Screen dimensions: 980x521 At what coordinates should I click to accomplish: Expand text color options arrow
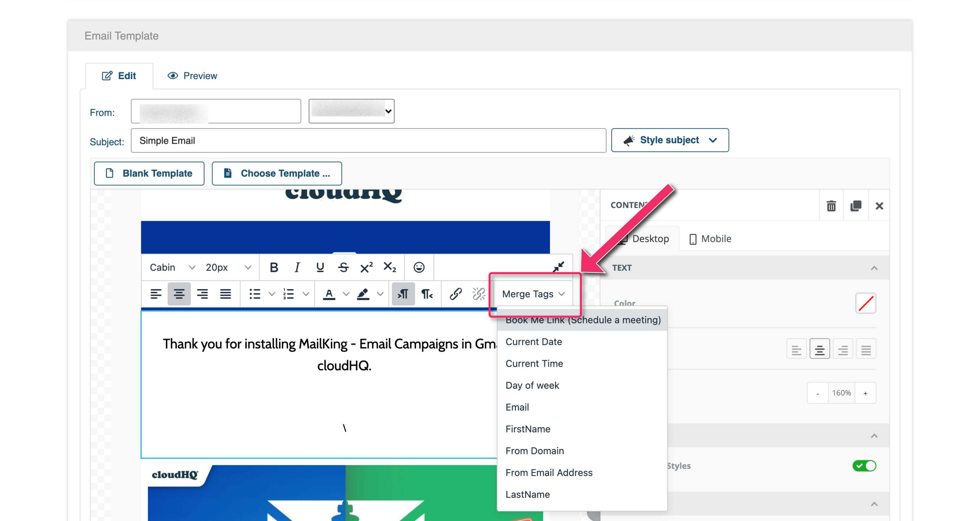[x=346, y=294]
